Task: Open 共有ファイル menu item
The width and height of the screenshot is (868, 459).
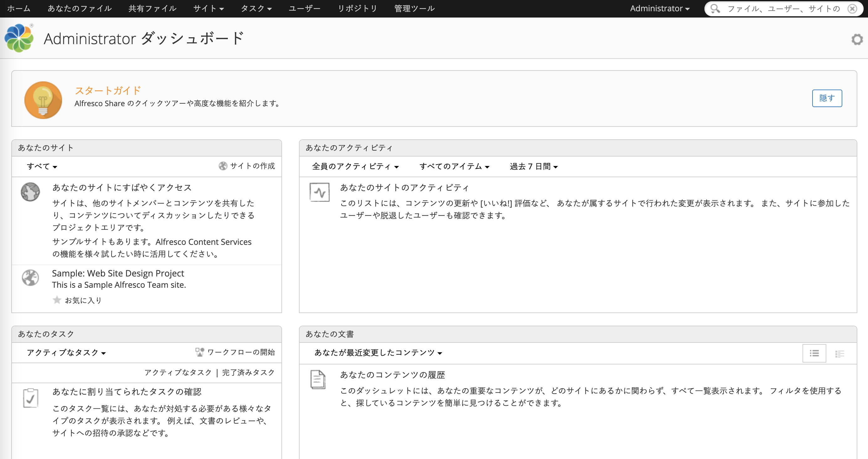Action: tap(152, 8)
